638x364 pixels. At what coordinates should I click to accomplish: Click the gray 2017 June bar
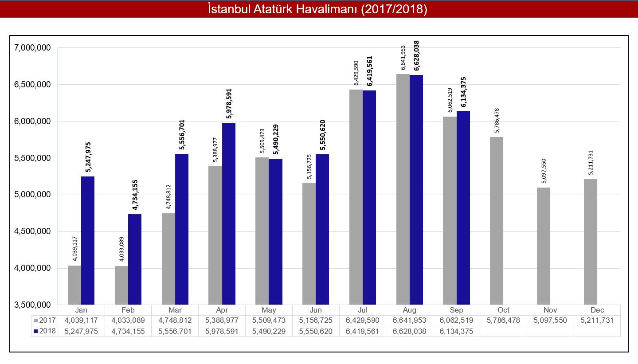click(309, 244)
